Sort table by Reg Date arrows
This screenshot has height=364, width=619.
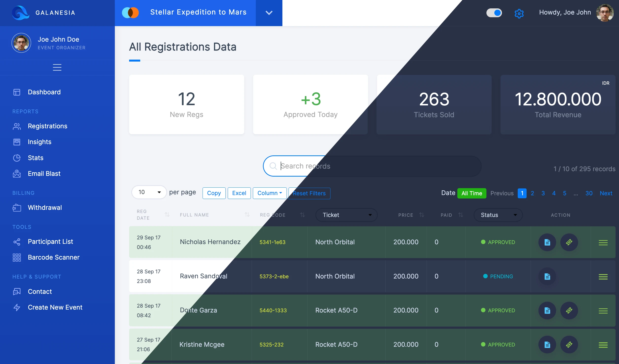click(x=167, y=215)
